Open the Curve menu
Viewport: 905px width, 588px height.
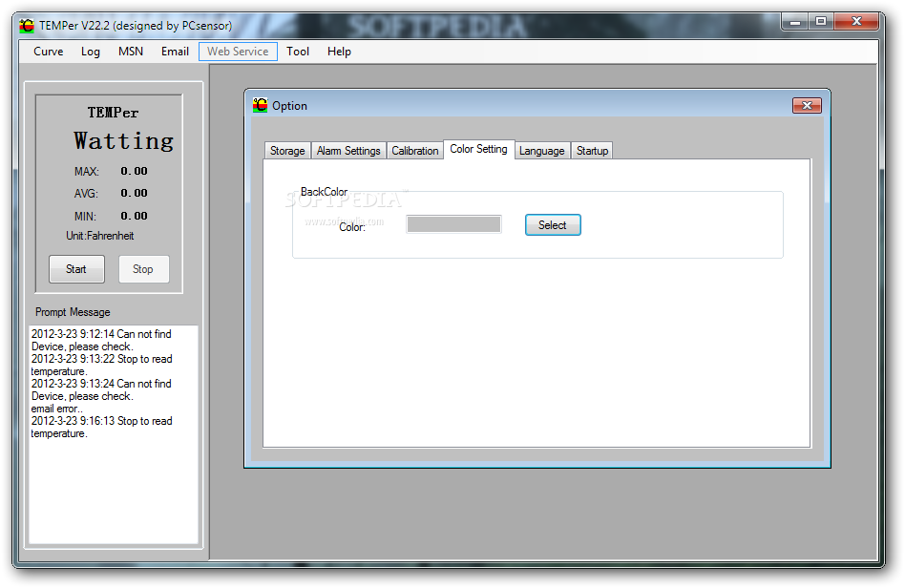click(49, 52)
